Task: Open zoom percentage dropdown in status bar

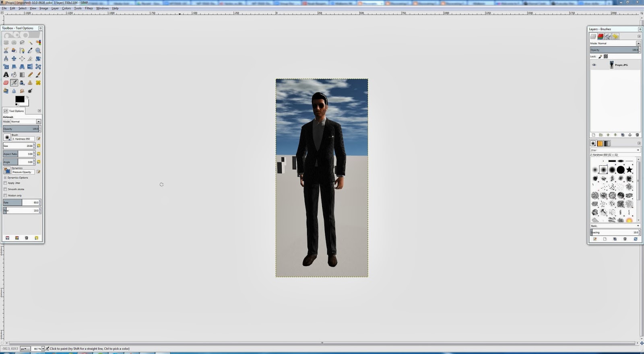Action: [x=43, y=349]
